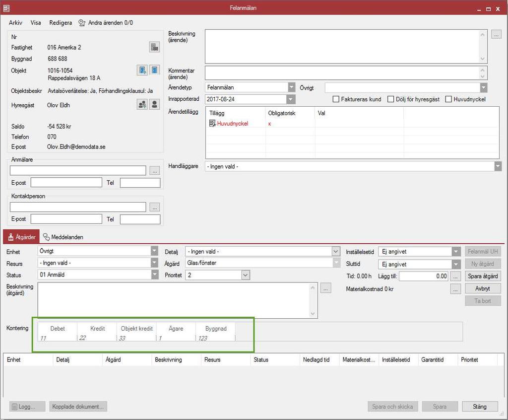508x420 pixels.
Task: Open the Arkiv menu
Action: 15,23
